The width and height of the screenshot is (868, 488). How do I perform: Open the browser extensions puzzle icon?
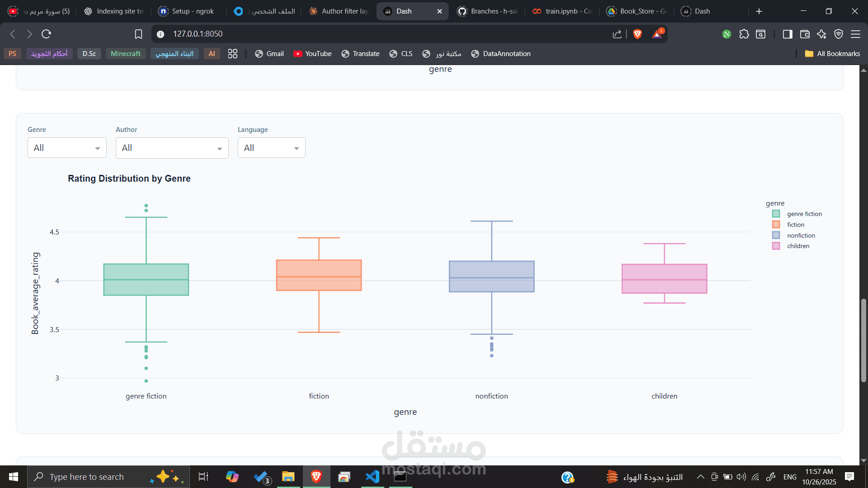click(744, 34)
